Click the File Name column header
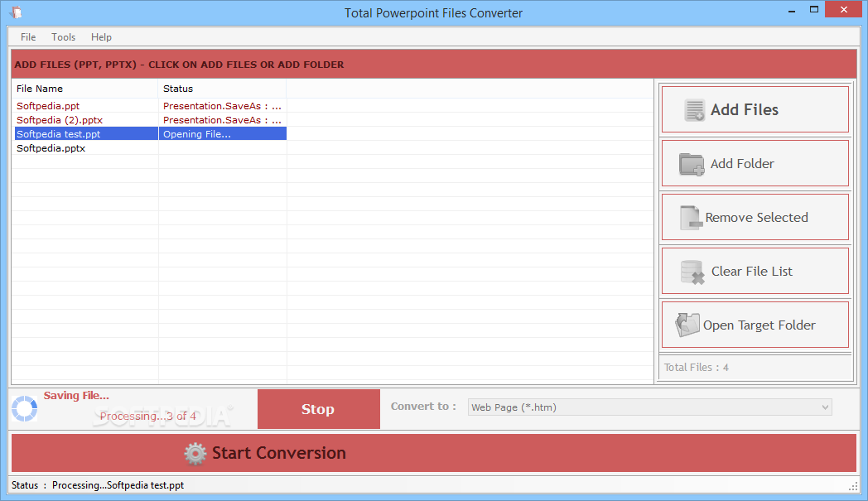 pos(85,89)
